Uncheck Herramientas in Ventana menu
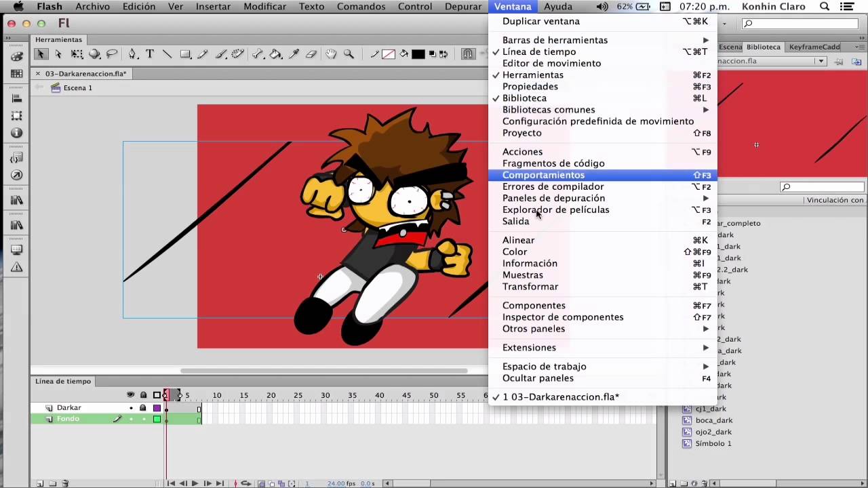This screenshot has width=868, height=488. coord(602,75)
